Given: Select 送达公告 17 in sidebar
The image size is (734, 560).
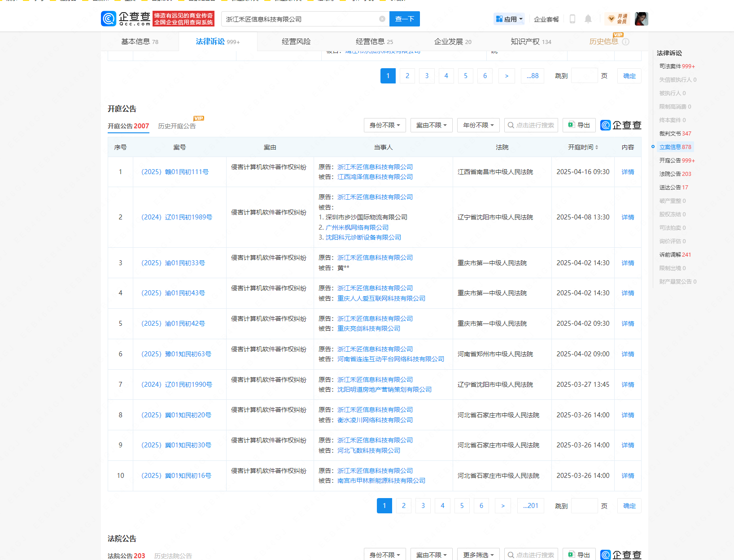Looking at the screenshot, I should [673, 188].
